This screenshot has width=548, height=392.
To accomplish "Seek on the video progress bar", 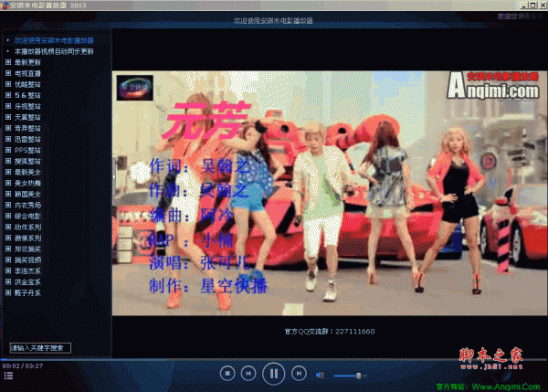I will pos(274,359).
